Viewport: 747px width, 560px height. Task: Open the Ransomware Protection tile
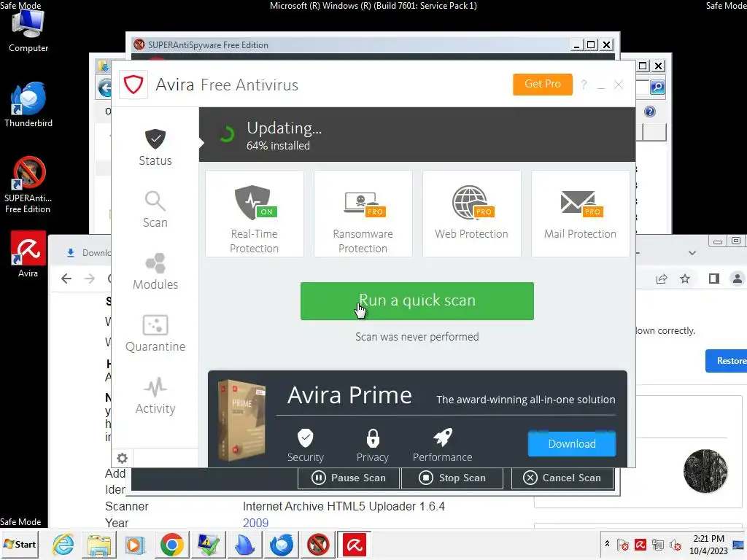tap(363, 214)
